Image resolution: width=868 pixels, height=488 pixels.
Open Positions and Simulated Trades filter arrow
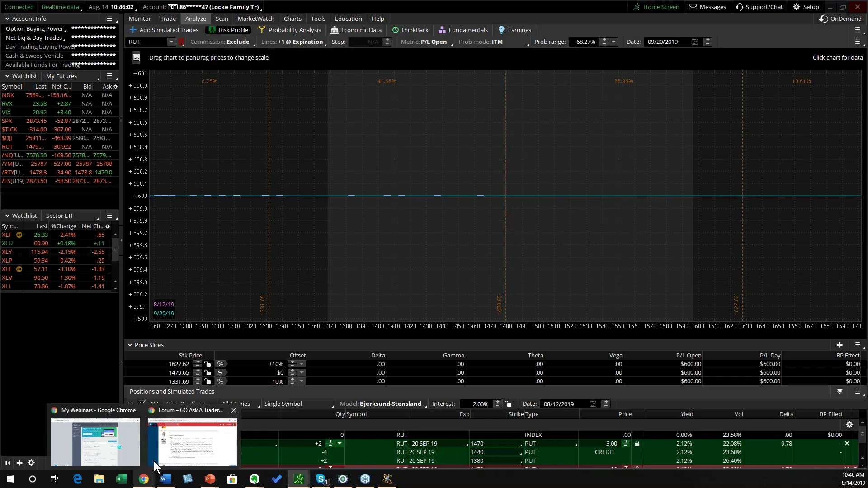840,391
